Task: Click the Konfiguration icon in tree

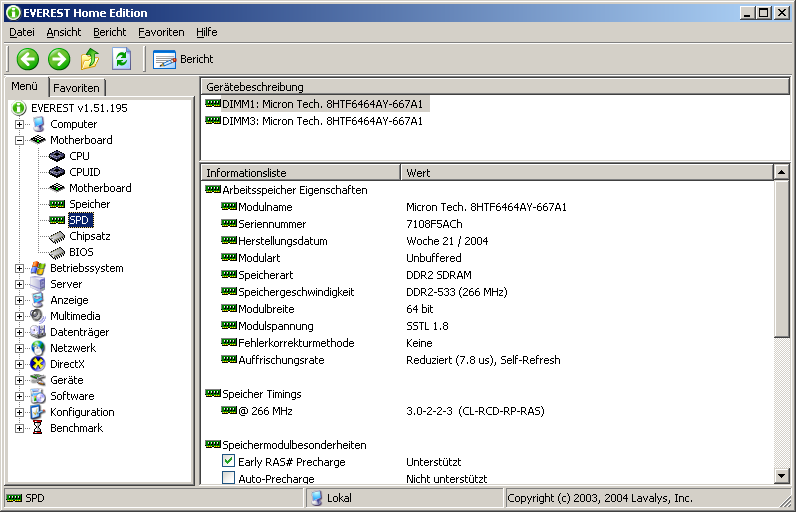Action: [x=38, y=412]
